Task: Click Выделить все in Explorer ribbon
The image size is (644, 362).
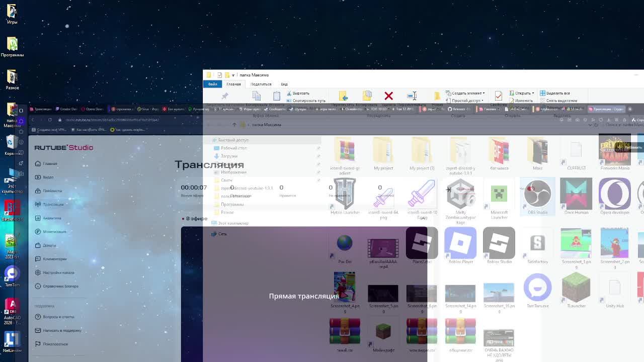Action: (555, 93)
